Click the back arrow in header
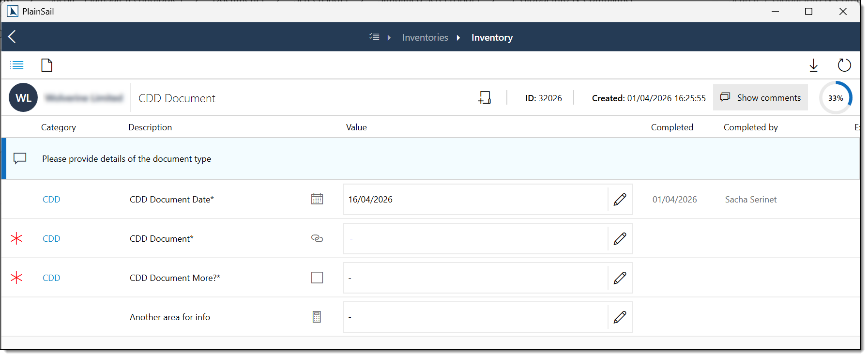The width and height of the screenshot is (868, 357). click(x=13, y=37)
